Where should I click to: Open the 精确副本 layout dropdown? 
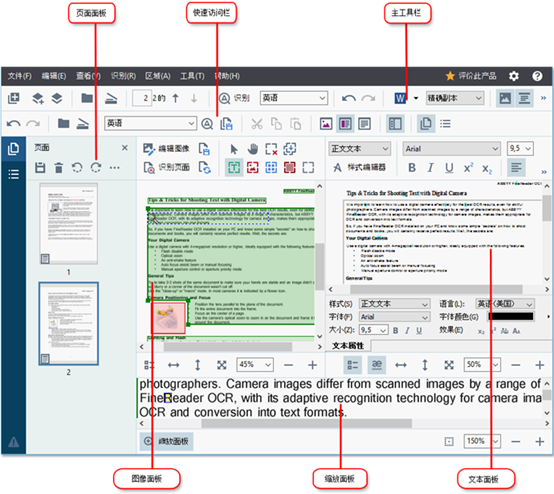click(x=455, y=98)
